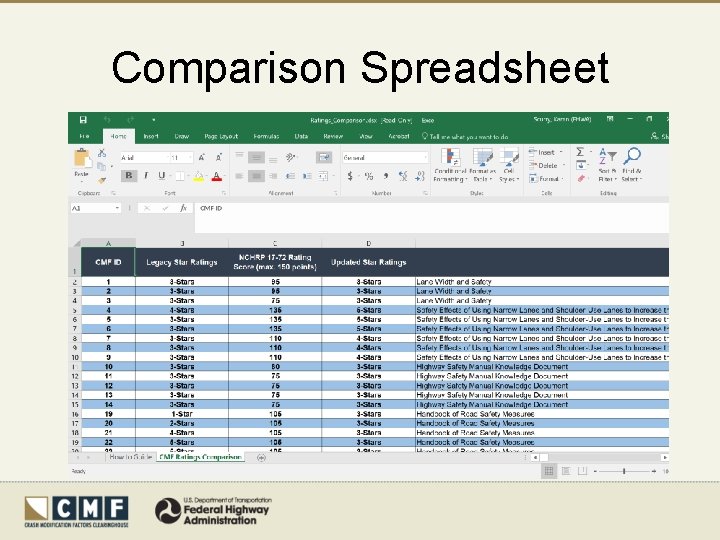Switch to Page Layout view icon

(x=566, y=471)
